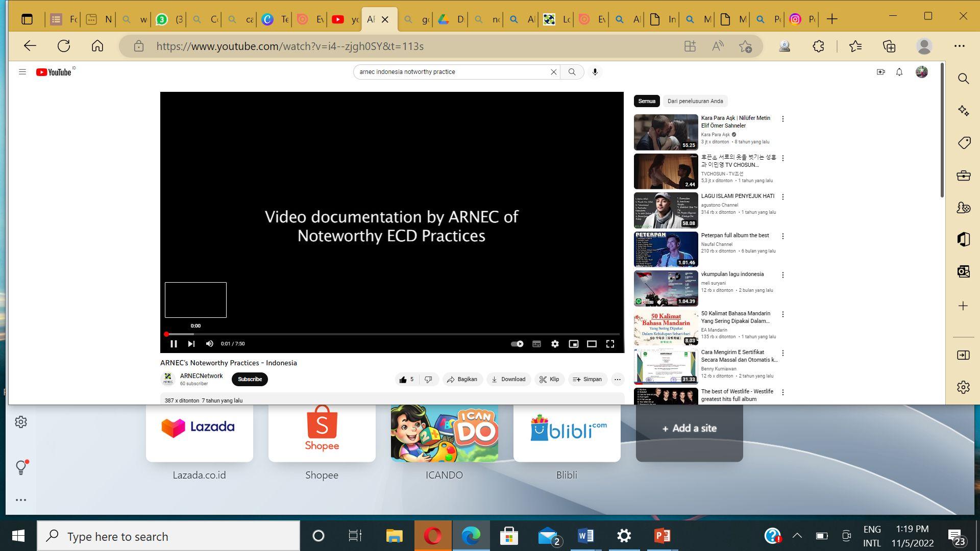This screenshot has width=980, height=551.
Task: Toggle the autoplay switch
Action: click(517, 344)
